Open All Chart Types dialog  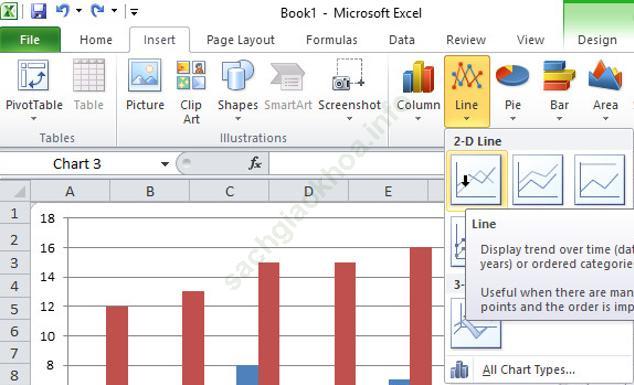(x=528, y=370)
